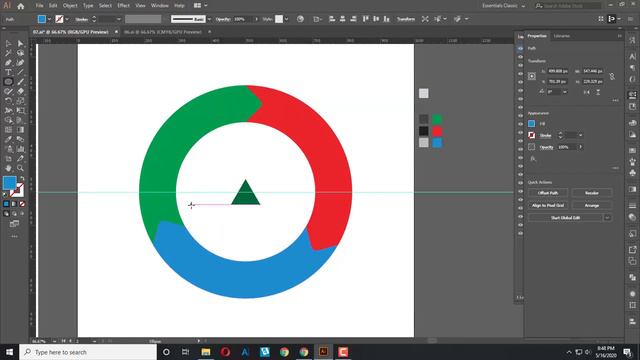
Task: Open the Window menu
Action: [160, 6]
